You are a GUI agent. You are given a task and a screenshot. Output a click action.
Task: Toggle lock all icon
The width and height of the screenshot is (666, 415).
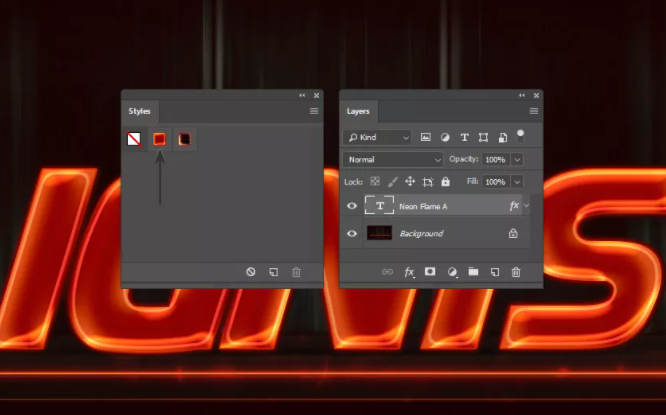(x=445, y=182)
